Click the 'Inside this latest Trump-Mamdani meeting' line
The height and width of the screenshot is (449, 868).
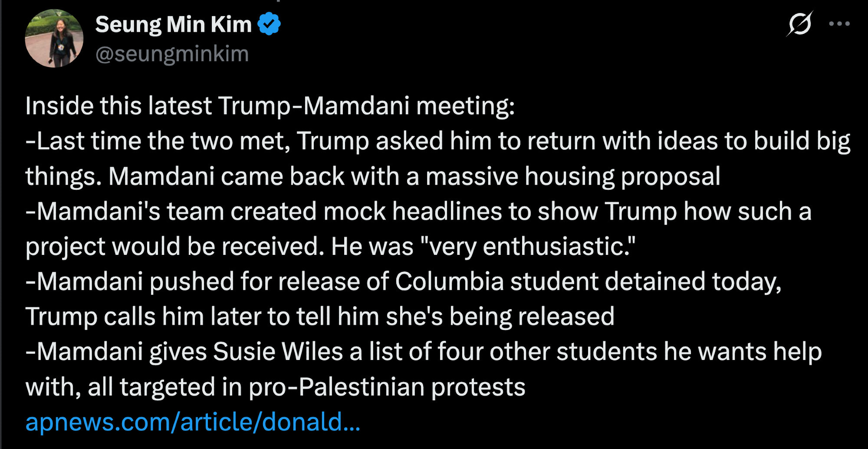click(x=270, y=106)
